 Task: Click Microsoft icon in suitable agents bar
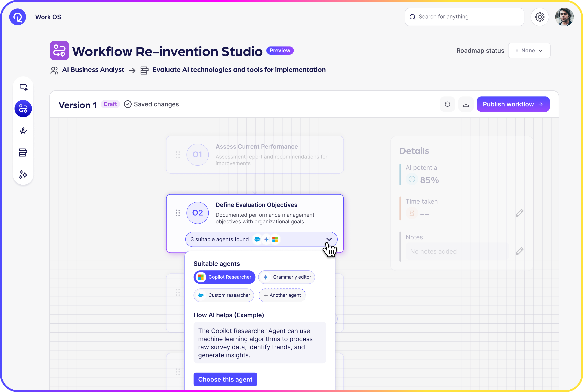pyautogui.click(x=275, y=240)
